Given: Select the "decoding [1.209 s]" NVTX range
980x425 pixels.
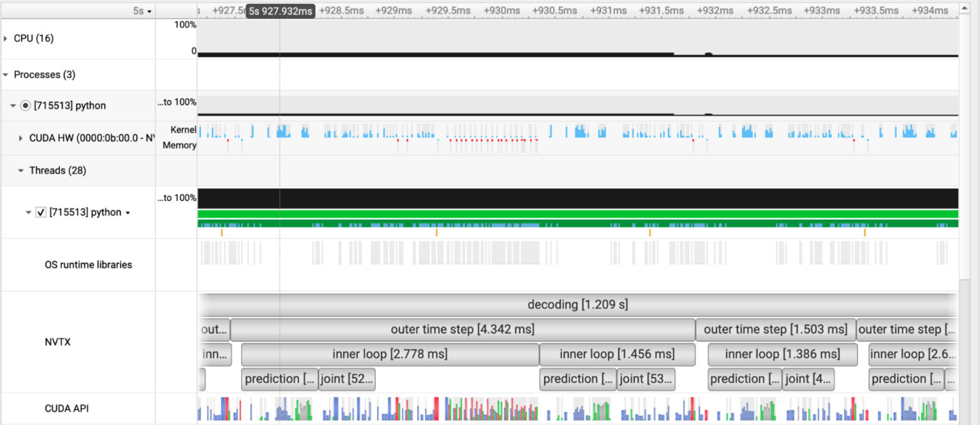Looking at the screenshot, I should pyautogui.click(x=577, y=304).
